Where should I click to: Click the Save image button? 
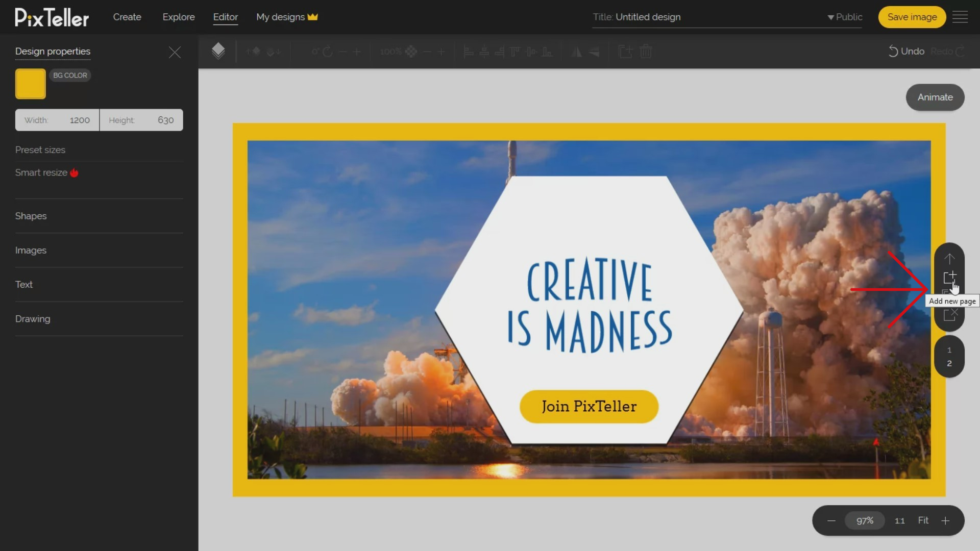coord(912,17)
